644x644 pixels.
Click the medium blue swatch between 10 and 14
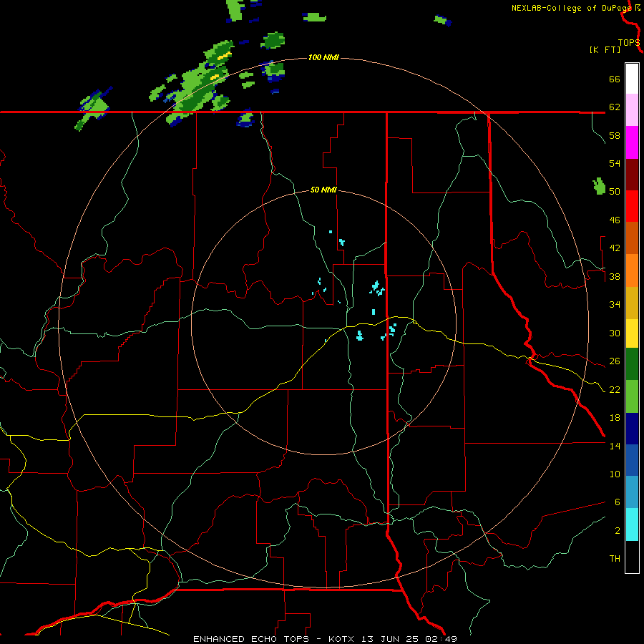click(x=632, y=460)
